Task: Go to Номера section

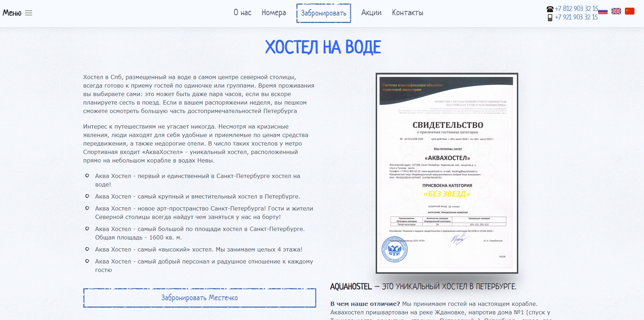Action: (x=274, y=13)
